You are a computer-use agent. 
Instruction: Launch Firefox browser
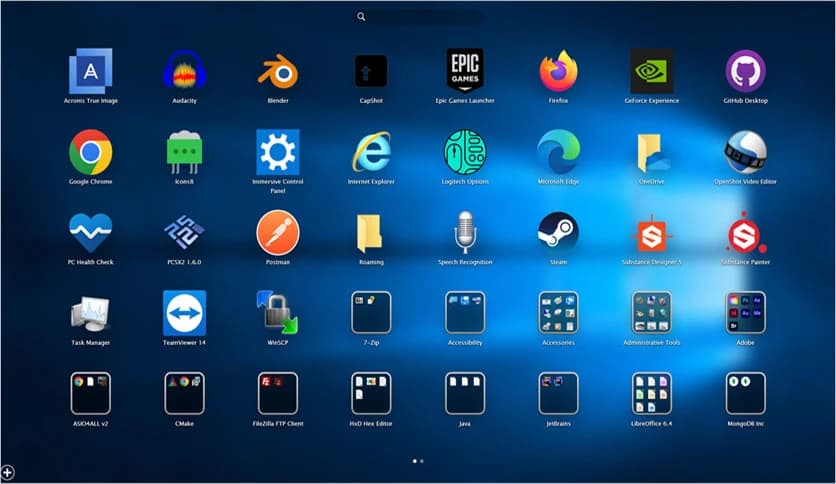(x=558, y=71)
